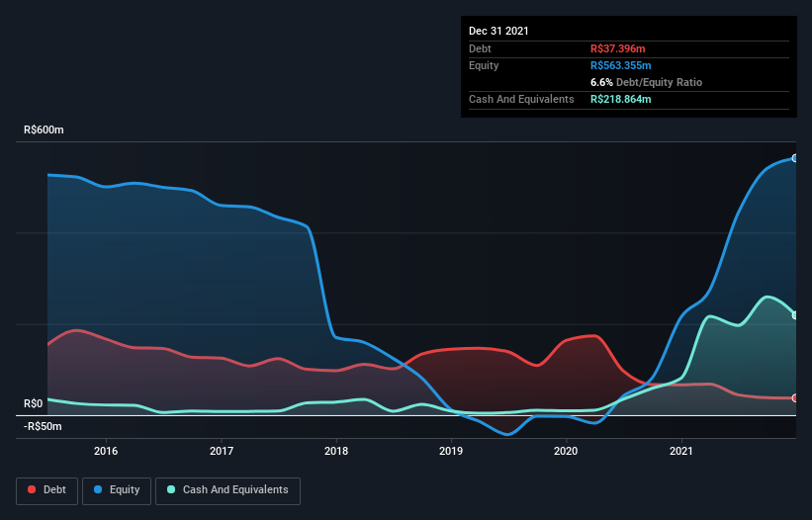The height and width of the screenshot is (520, 812).
Task: Click the Equity data point marker at Dec 2021
Action: tap(795, 158)
